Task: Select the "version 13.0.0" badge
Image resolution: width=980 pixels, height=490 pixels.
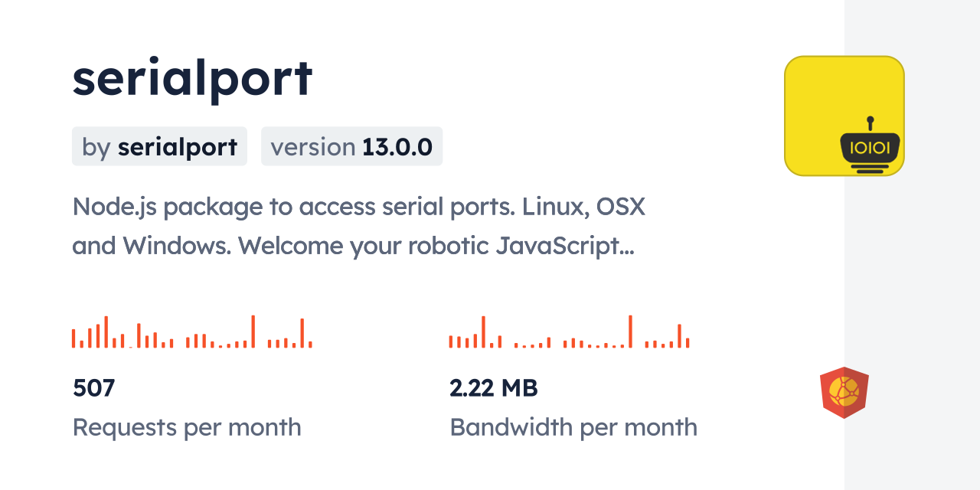Action: click(x=351, y=146)
